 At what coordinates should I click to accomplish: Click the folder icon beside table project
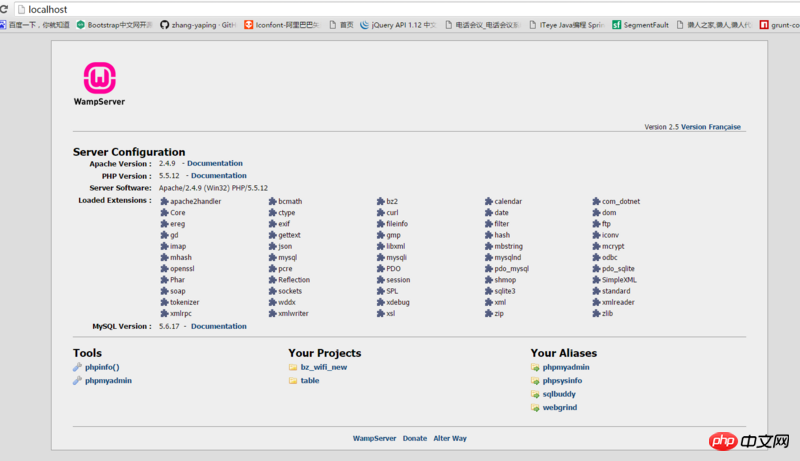[293, 380]
